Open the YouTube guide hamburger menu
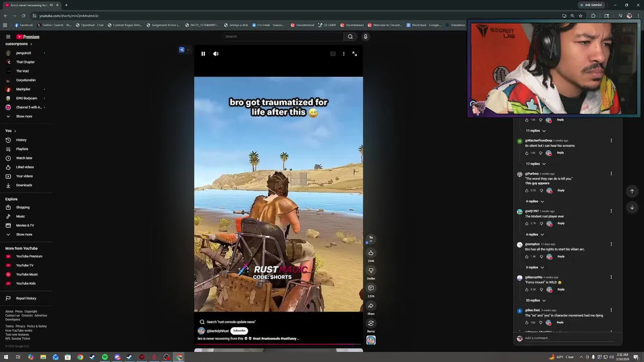Screen dimensions: 644x362 pyautogui.click(x=8, y=37)
